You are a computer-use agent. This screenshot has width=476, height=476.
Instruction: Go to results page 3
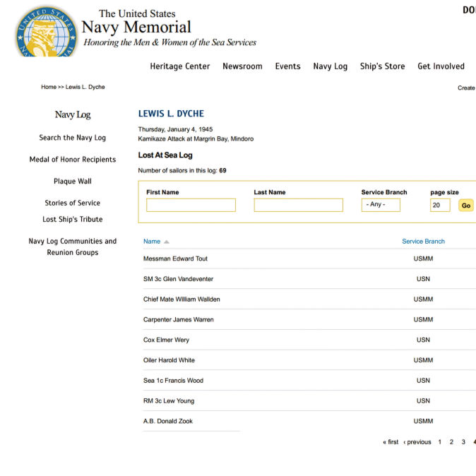(x=463, y=442)
